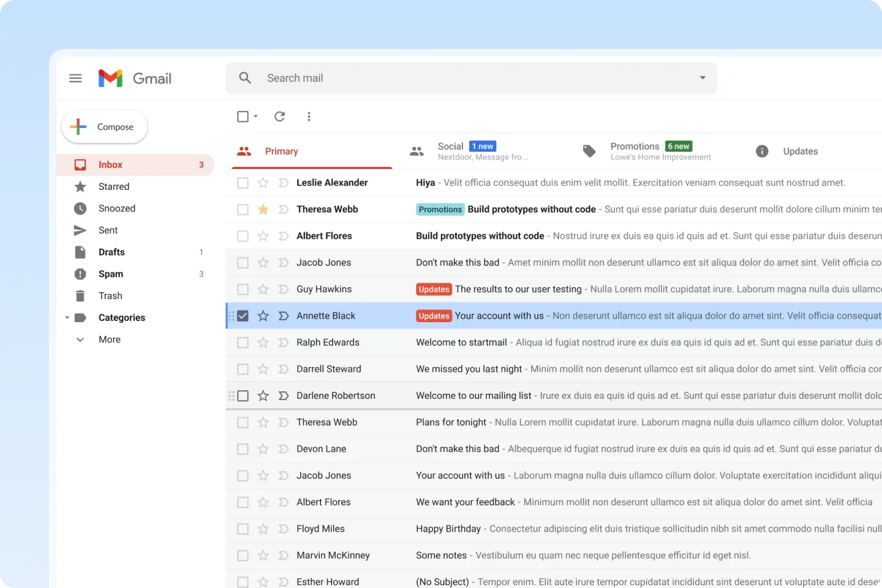Screen dimensions: 882x588
Task: Open the Guy Hawkins user testing email
Action: (551, 289)
